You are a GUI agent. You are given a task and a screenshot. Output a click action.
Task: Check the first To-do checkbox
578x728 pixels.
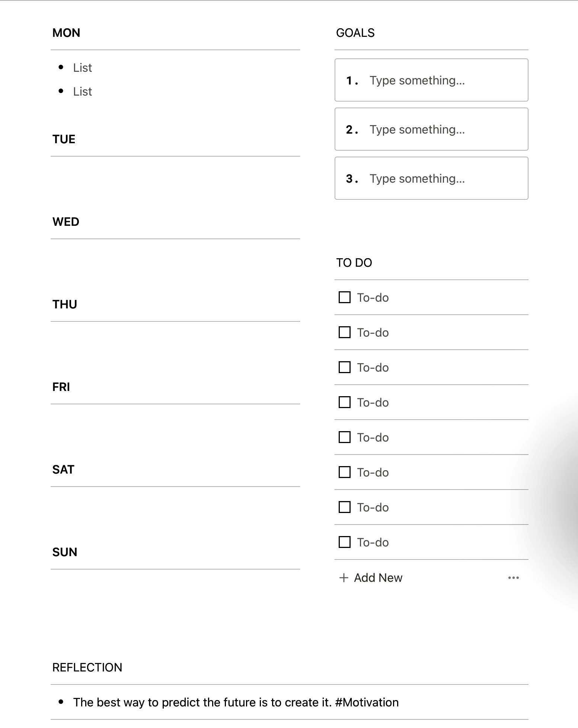[344, 298]
